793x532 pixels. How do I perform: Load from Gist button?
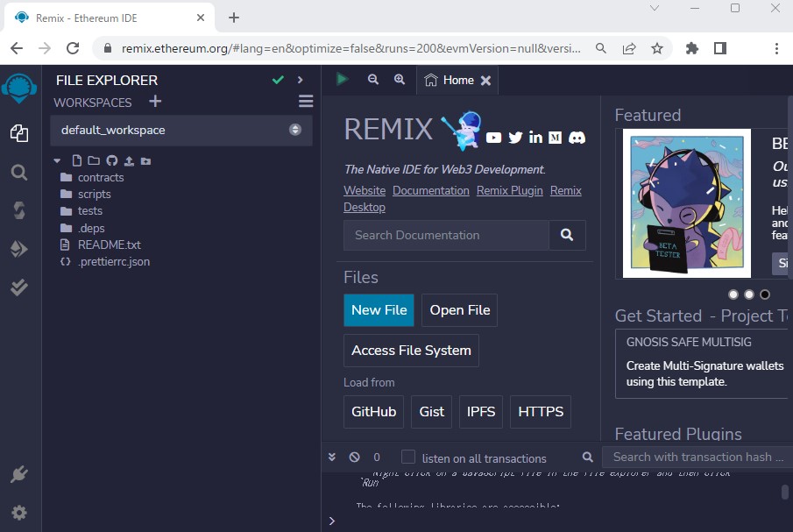tap(431, 412)
